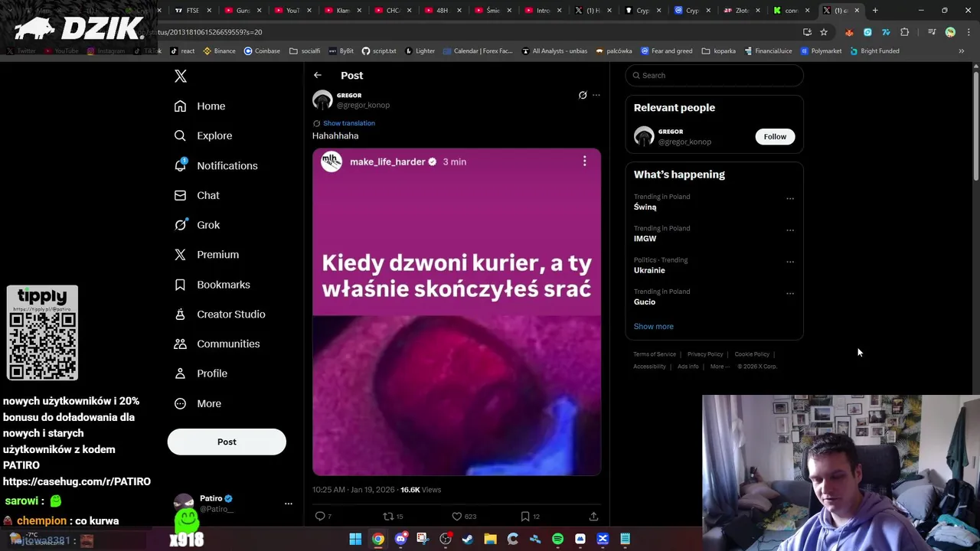Image resolution: width=980 pixels, height=551 pixels.
Task: Open Profile in the sidebar
Action: coord(201,373)
